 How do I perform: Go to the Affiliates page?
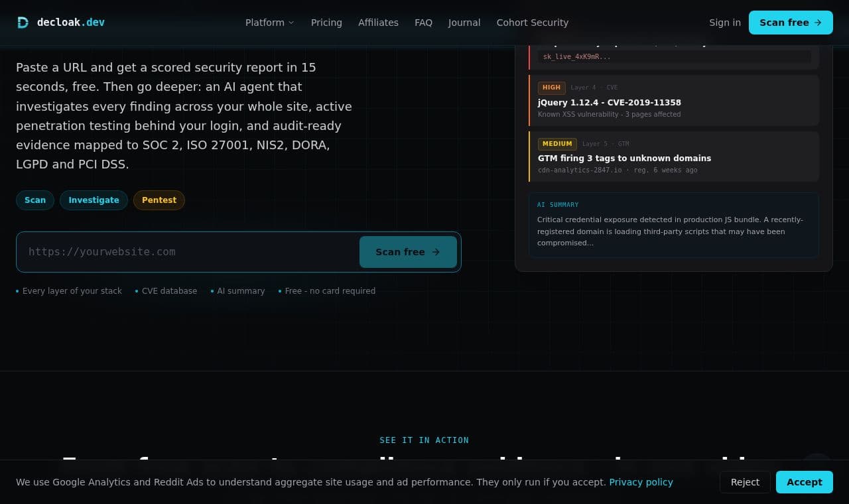378,23
